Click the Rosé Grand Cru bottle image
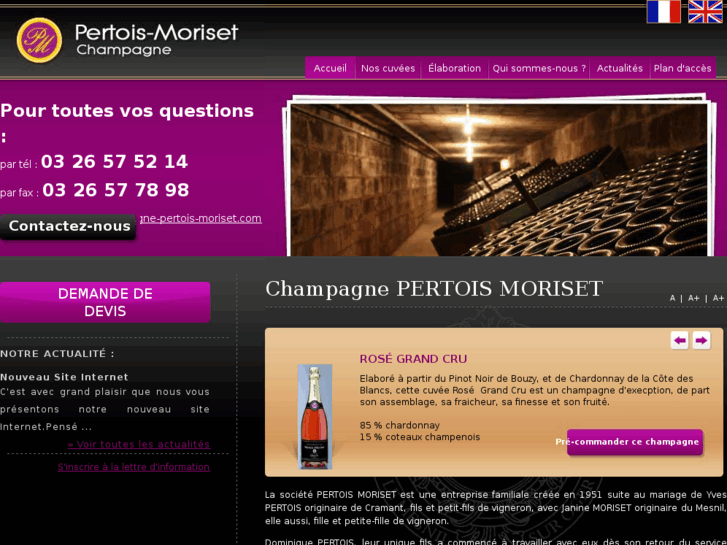 (x=314, y=417)
